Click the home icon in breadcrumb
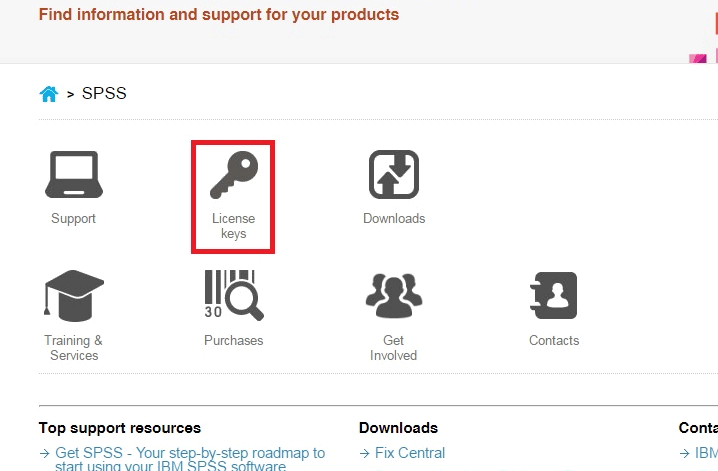Viewport: 718px width, 471px height. click(48, 94)
